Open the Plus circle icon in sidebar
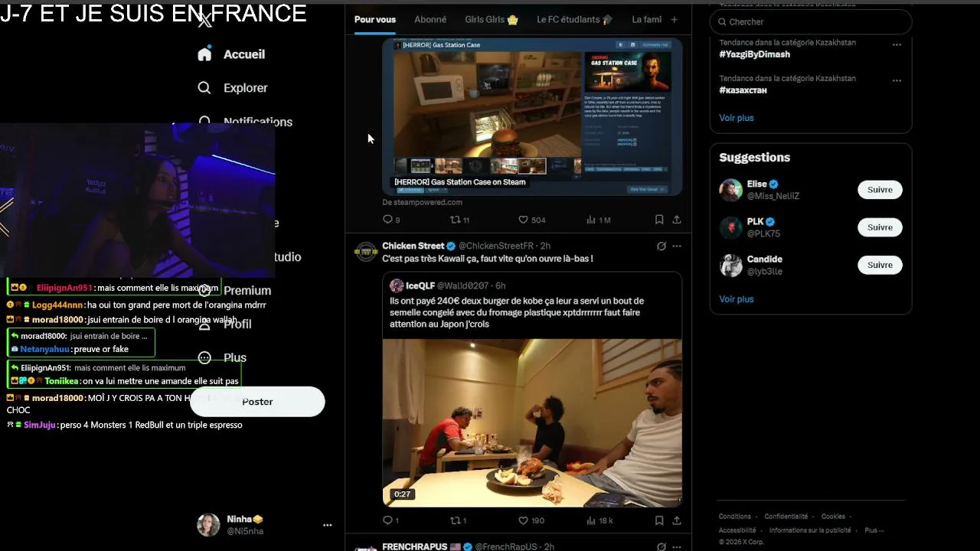 (x=204, y=357)
